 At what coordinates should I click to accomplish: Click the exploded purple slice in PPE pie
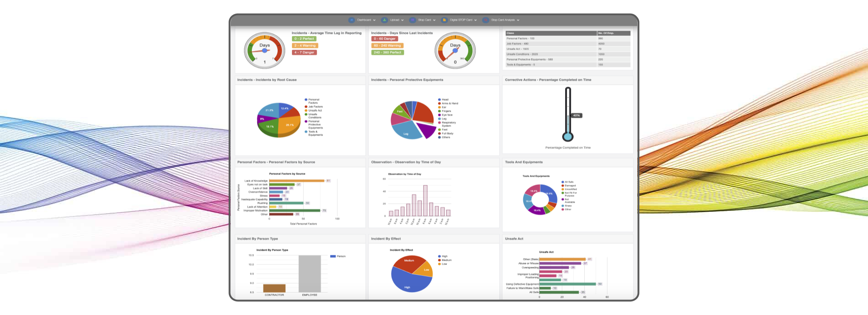click(427, 130)
